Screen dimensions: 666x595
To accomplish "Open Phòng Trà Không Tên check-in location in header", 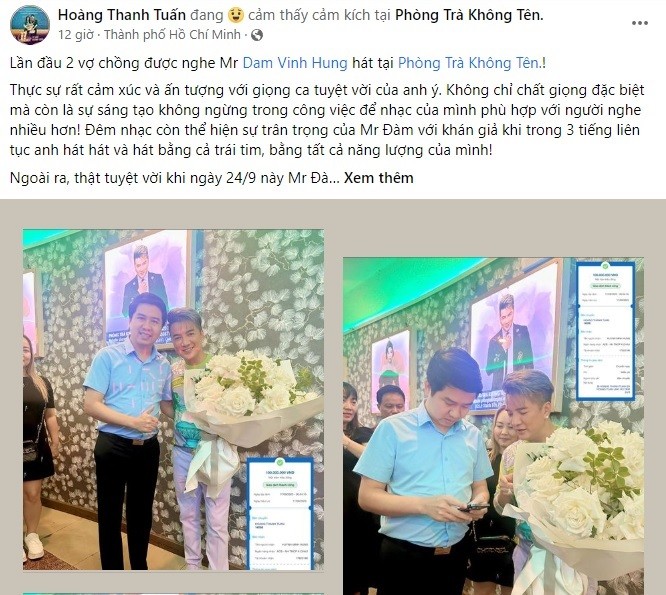I will tap(469, 15).
